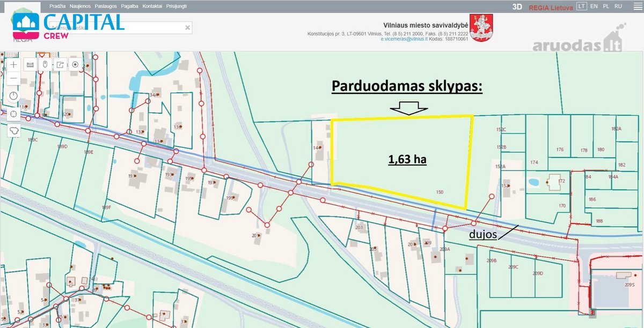The height and width of the screenshot is (328, 644).
Task: Click parcel label 189C on the map
Action: click(33, 140)
